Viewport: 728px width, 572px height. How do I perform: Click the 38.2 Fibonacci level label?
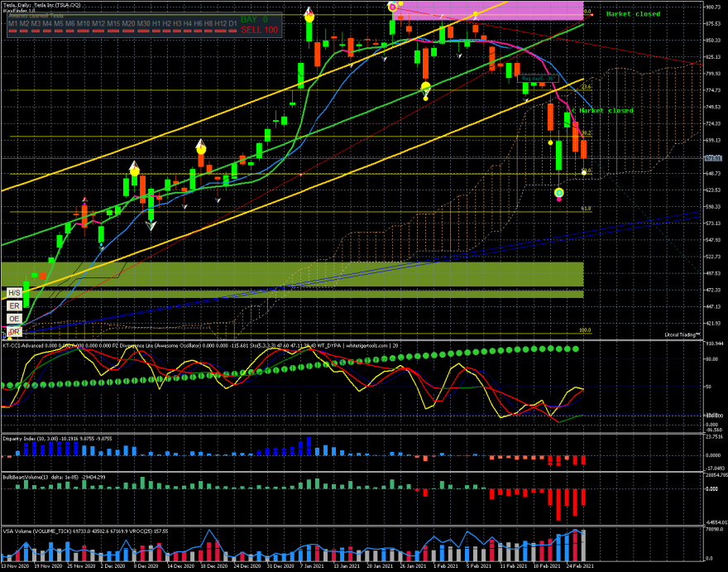pyautogui.click(x=586, y=133)
